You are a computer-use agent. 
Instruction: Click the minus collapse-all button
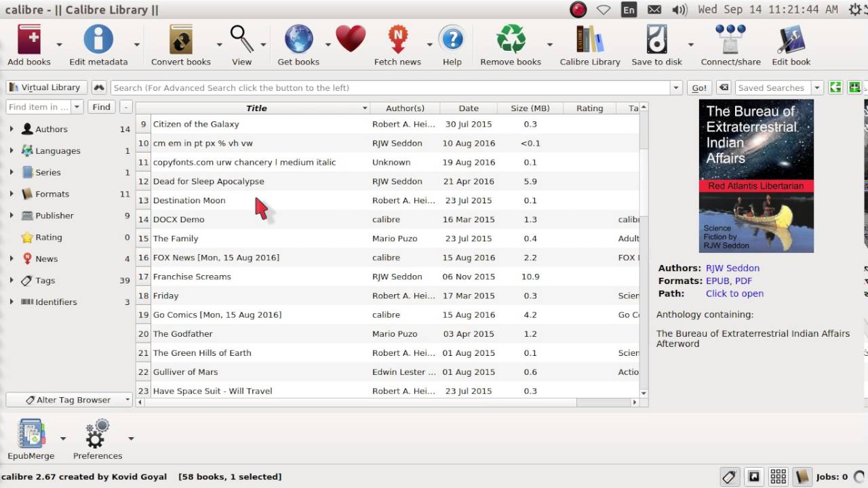[x=125, y=107]
